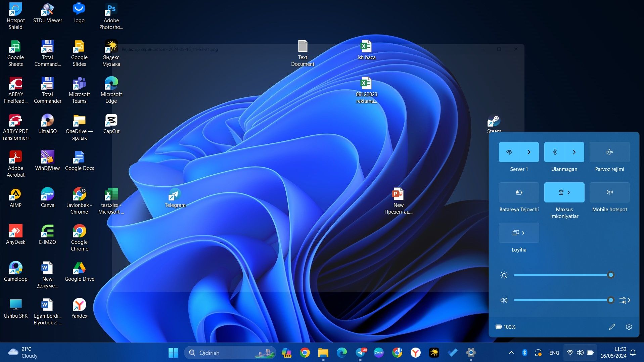This screenshot has height=362, width=644.
Task: Open weather widget 21°C Cloudy
Action: coord(23,353)
